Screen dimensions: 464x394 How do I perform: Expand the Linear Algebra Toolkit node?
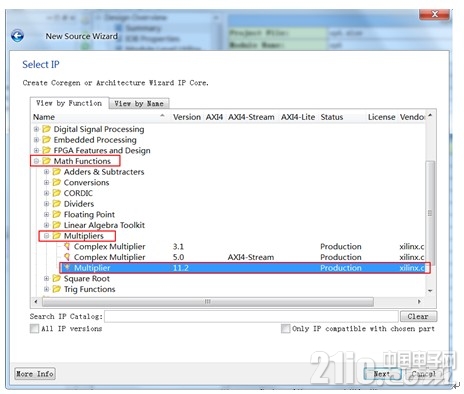pos(47,225)
